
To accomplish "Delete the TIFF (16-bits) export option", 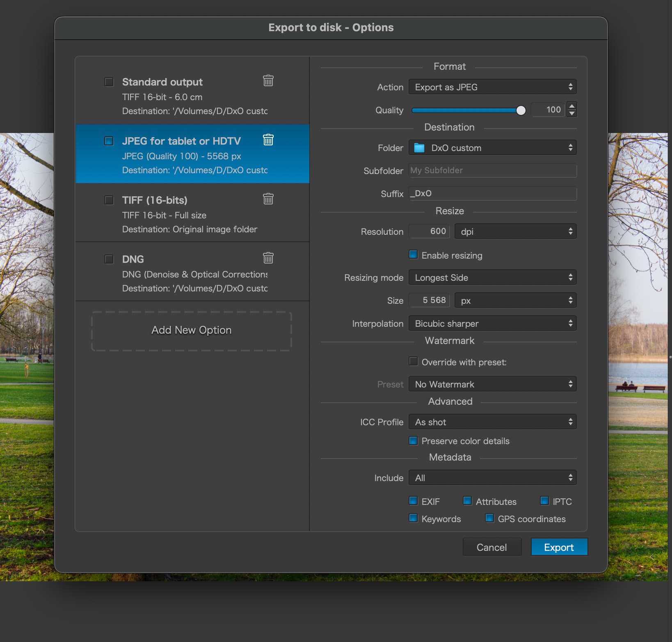I will (268, 199).
